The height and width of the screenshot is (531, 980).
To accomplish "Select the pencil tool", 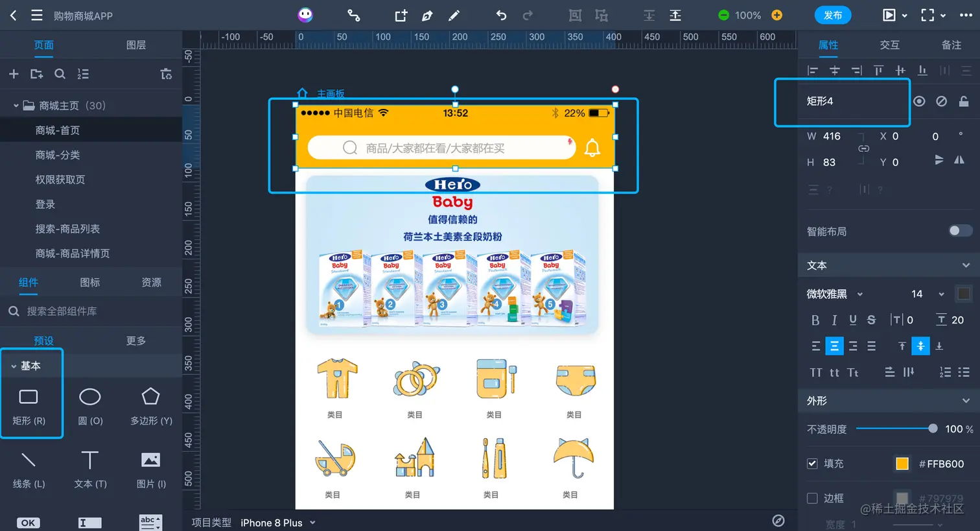I will click(x=454, y=15).
